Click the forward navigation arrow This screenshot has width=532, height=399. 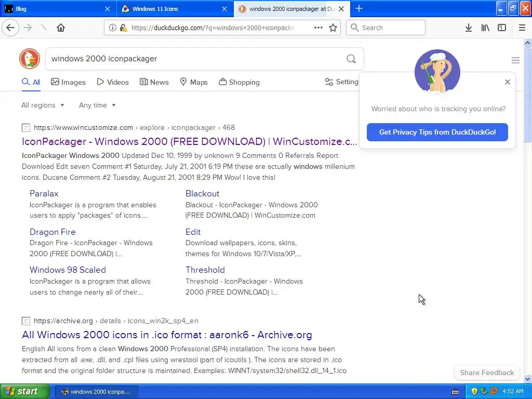[28, 28]
